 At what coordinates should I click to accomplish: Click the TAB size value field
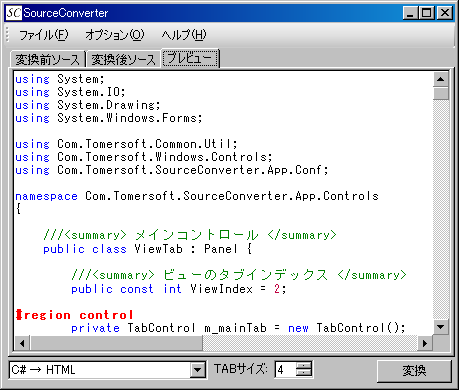tap(286, 370)
